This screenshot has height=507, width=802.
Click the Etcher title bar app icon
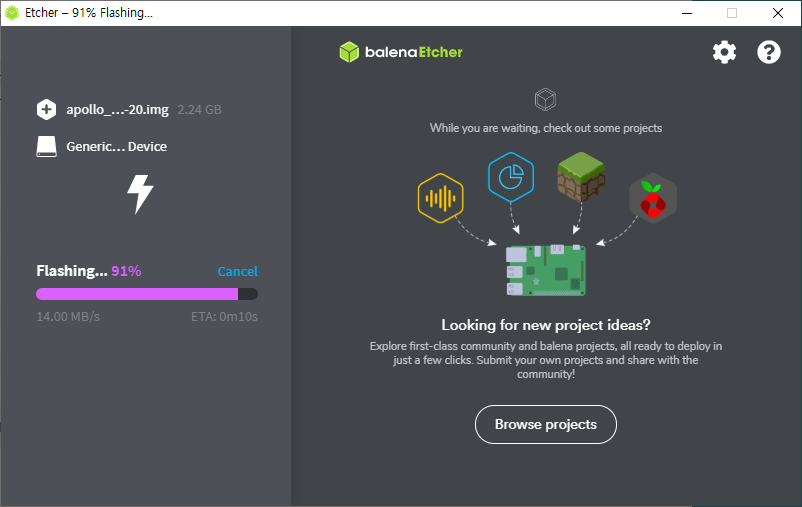pos(12,13)
